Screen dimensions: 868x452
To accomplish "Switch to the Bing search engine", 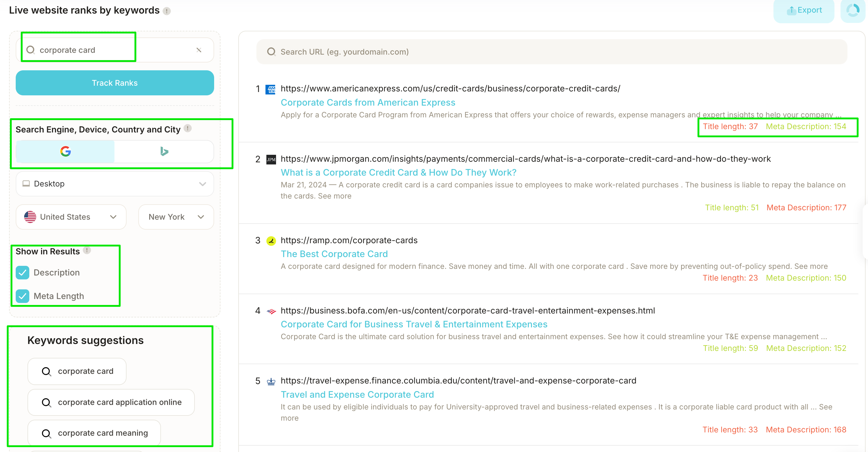I will click(164, 151).
